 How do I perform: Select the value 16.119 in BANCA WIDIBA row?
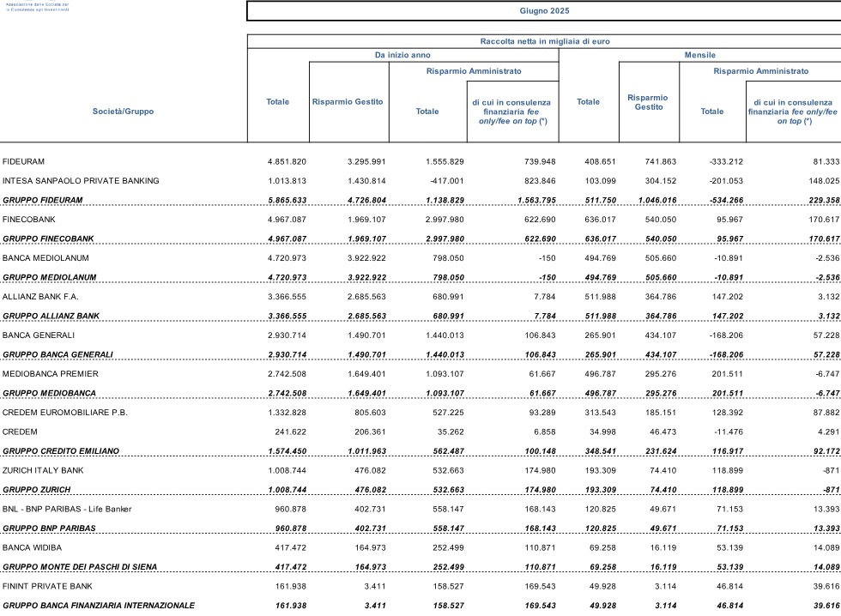click(663, 548)
